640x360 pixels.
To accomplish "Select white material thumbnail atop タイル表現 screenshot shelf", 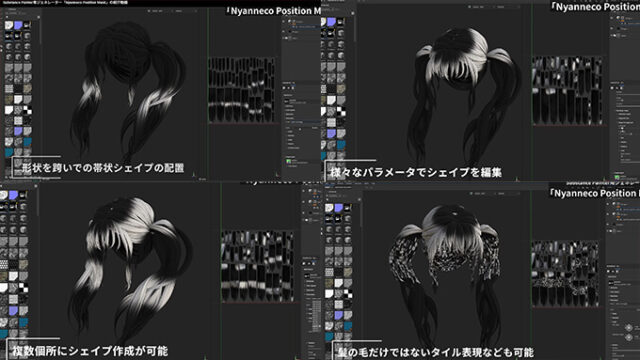I will pos(329,208).
